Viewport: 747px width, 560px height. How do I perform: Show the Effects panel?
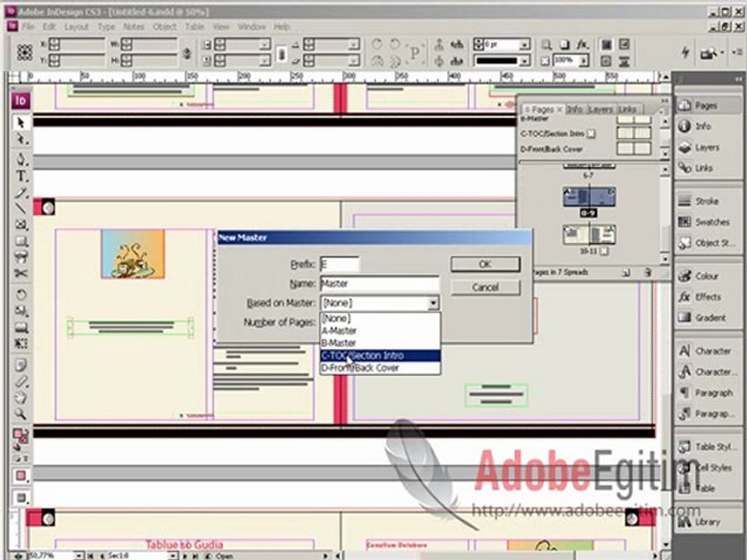coord(707,296)
